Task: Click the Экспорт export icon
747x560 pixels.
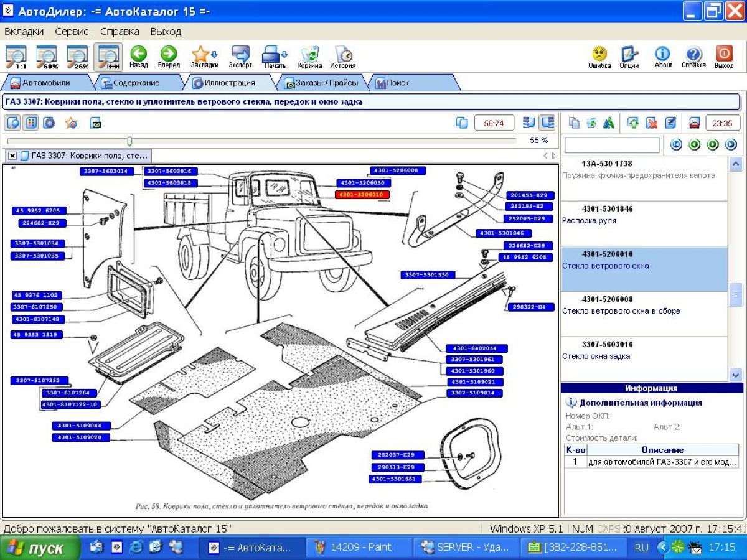Action: (240, 56)
